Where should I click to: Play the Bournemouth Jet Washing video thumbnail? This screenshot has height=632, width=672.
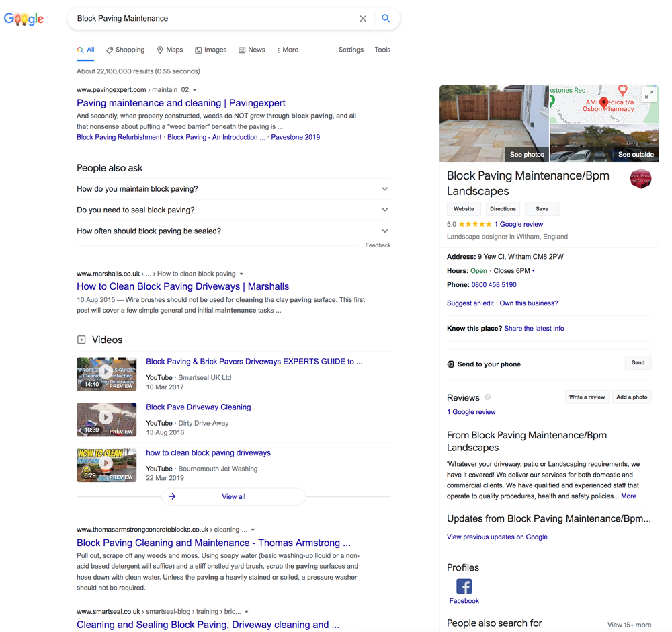pos(106,465)
